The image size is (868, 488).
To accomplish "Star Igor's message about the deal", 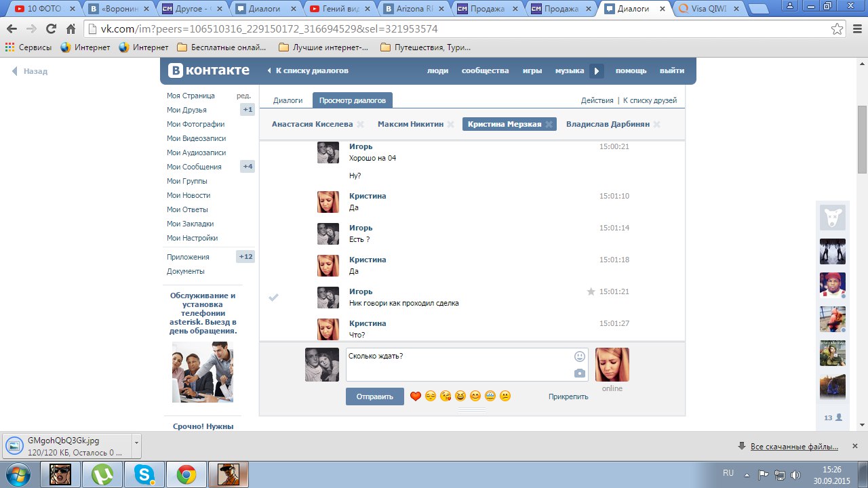I will click(591, 291).
